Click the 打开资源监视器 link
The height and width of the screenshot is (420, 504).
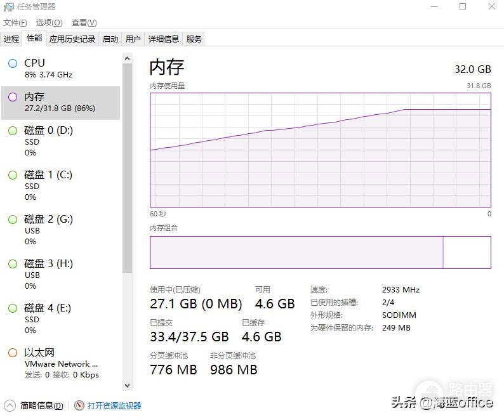(114, 405)
